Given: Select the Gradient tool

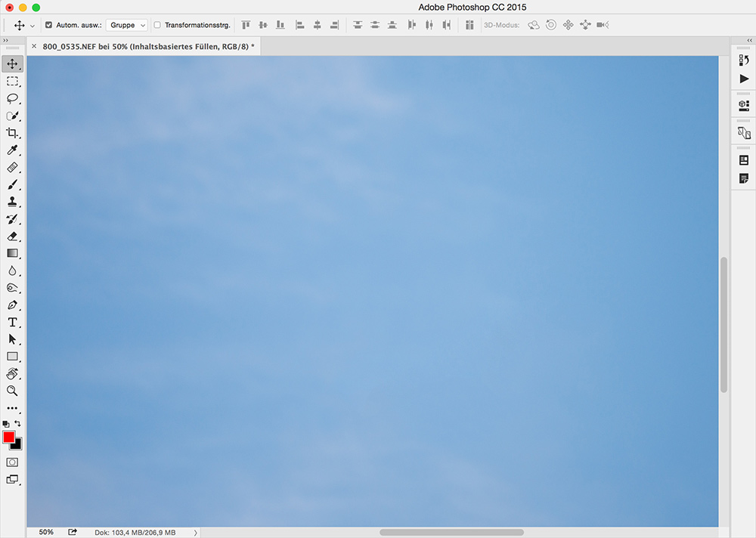Looking at the screenshot, I should click(x=12, y=253).
